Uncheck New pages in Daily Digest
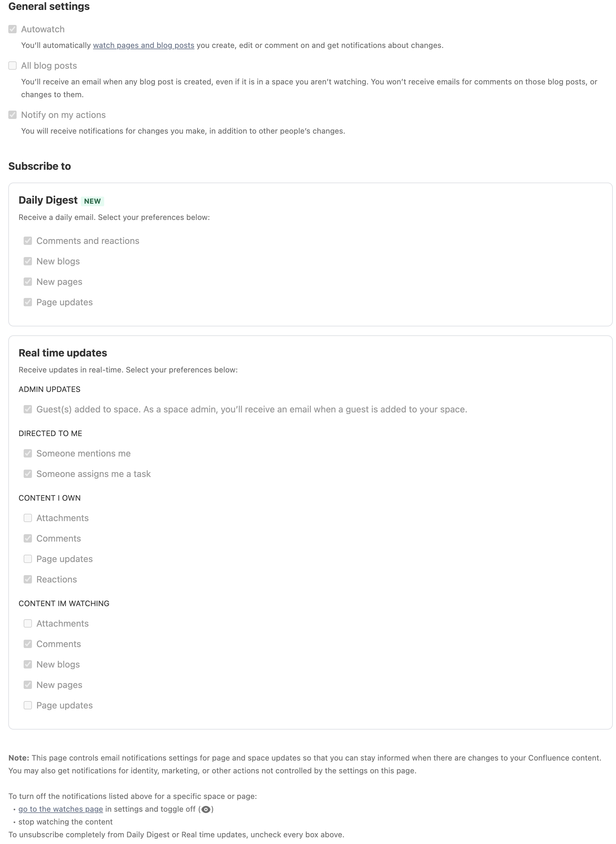This screenshot has width=616, height=844. coord(28,282)
